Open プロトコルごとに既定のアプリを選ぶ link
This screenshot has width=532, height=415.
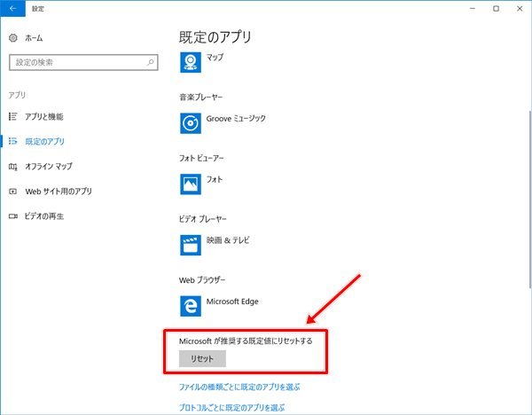pyautogui.click(x=231, y=408)
